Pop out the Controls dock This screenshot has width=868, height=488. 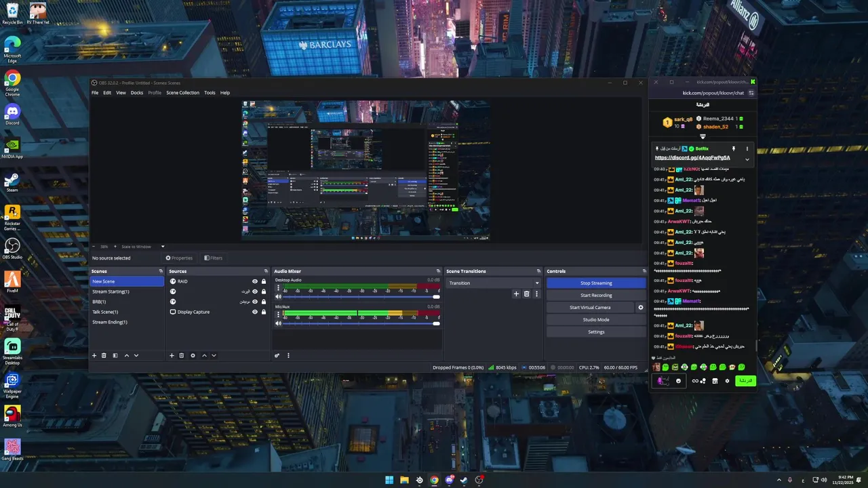point(644,271)
